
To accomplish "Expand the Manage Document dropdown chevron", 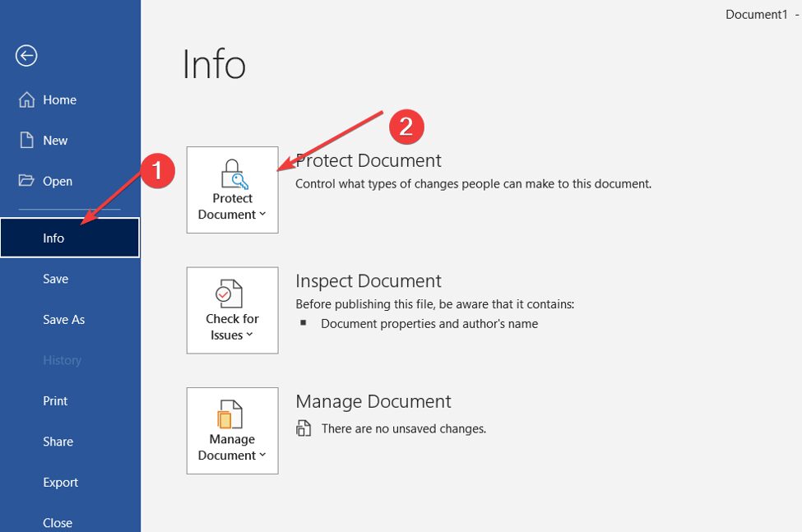I will [262, 455].
